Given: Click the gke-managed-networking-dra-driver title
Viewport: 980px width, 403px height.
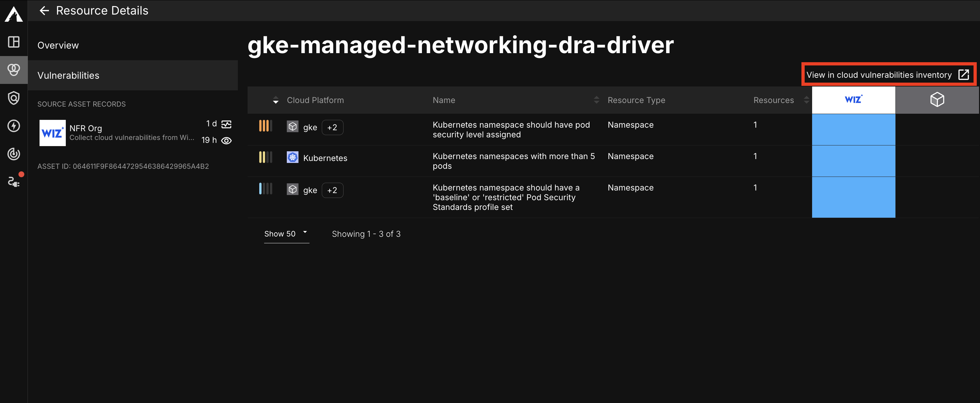Looking at the screenshot, I should pos(460,45).
